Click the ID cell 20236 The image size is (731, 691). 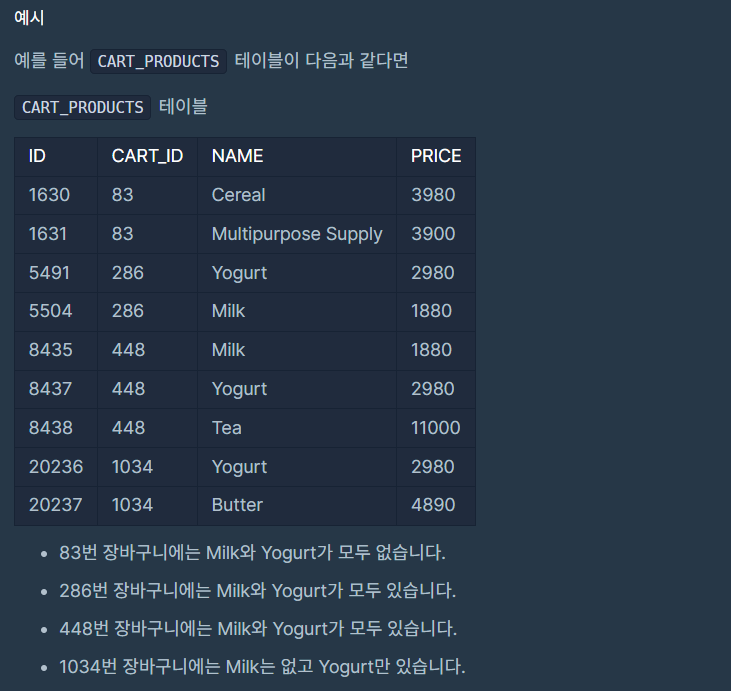coord(56,467)
